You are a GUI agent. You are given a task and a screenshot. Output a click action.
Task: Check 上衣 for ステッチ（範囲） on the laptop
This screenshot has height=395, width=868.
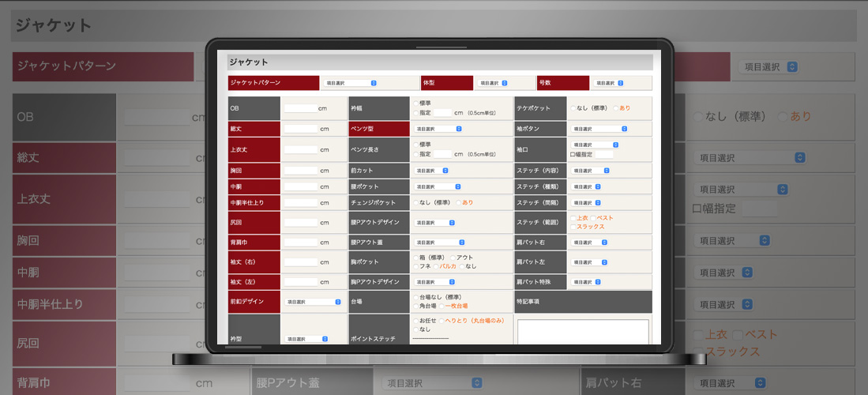point(573,218)
